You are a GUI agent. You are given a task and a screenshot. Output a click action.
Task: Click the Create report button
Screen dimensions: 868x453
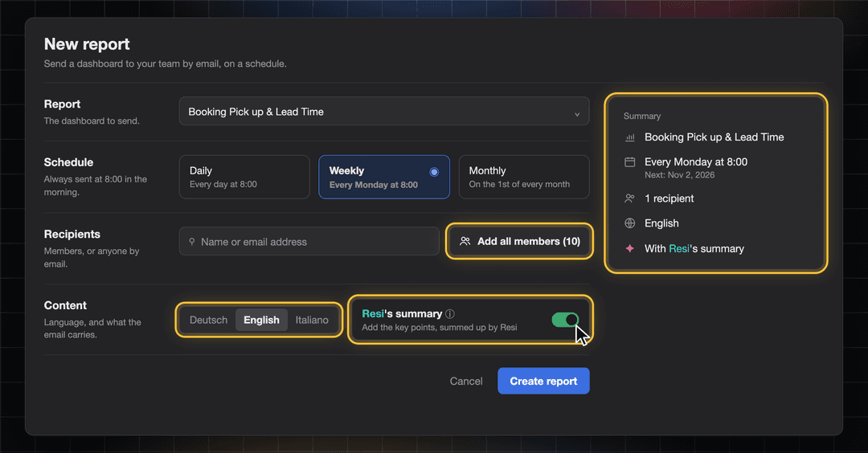click(x=543, y=381)
